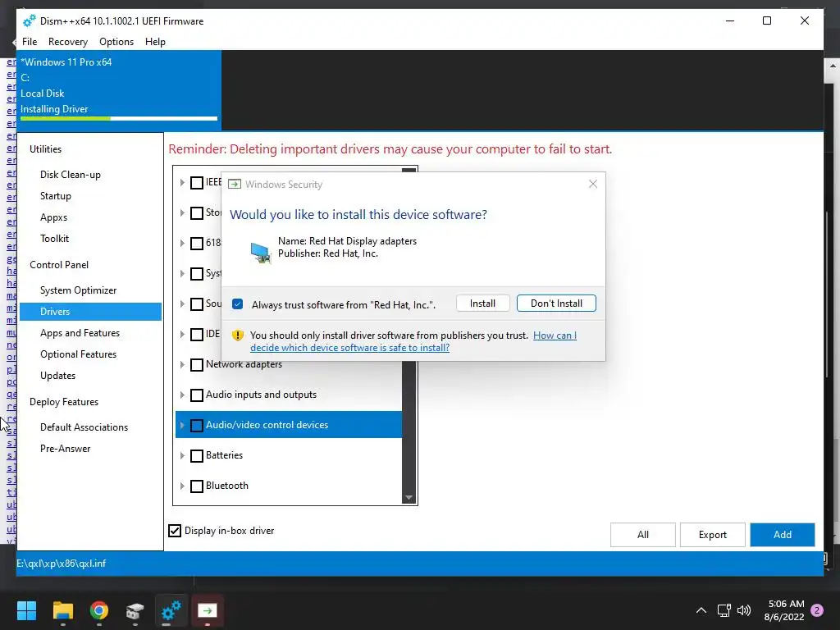Open the Recovery menu
Screen dimensions: 840x630
pos(67,42)
